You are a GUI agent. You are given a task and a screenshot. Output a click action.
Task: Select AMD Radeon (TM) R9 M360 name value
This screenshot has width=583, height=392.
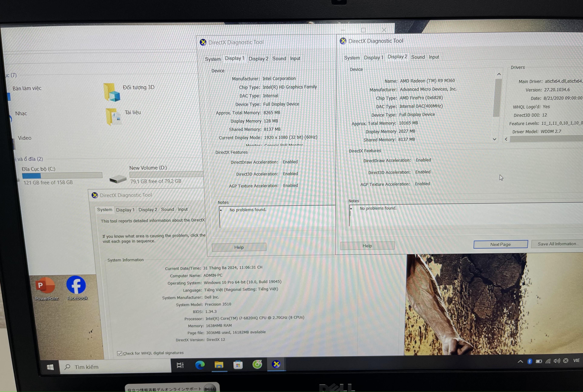(427, 81)
